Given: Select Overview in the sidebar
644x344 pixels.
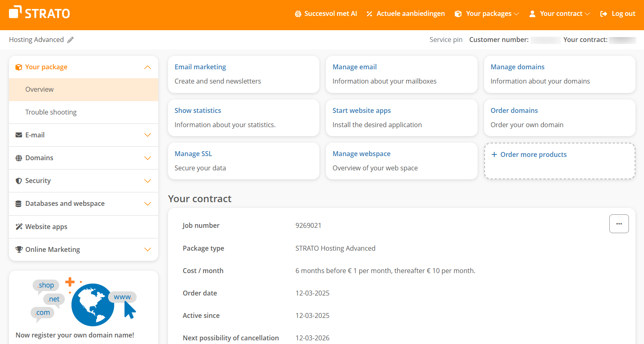Looking at the screenshot, I should click(40, 89).
